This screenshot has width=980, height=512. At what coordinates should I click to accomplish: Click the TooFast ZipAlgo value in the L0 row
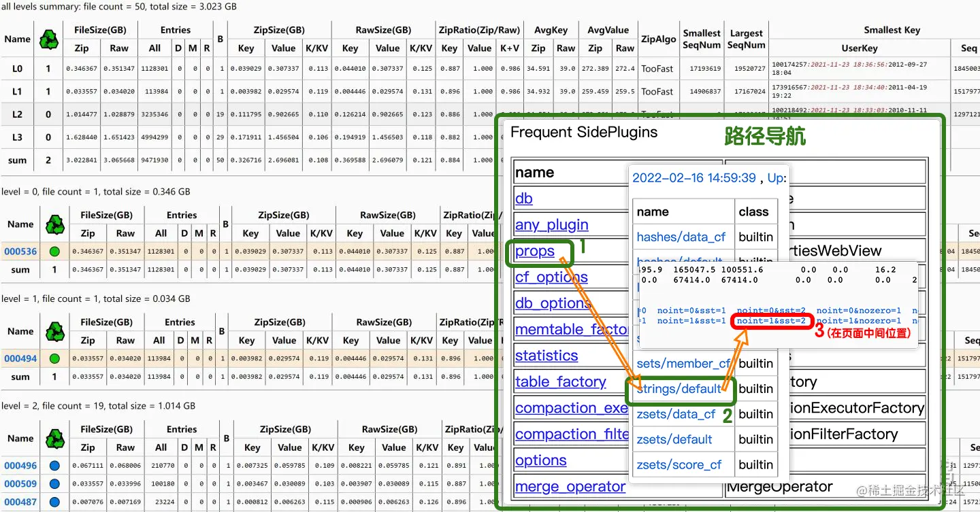tap(657, 69)
